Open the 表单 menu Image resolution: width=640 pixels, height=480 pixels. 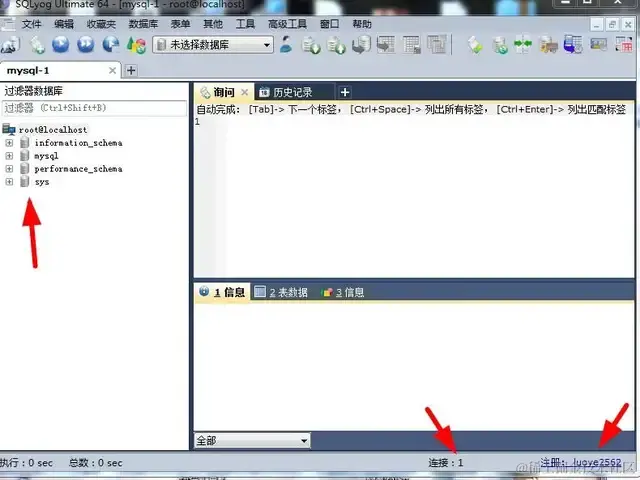pyautogui.click(x=180, y=24)
